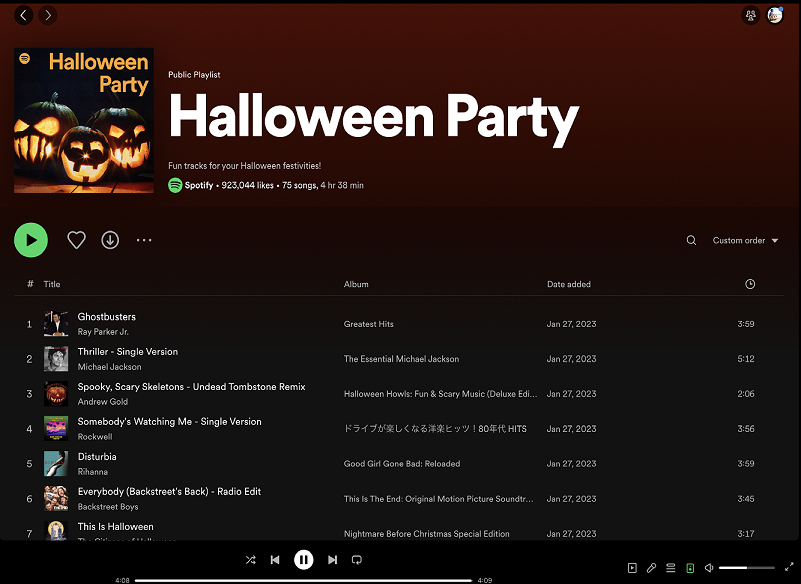Open the lyrics view
The height and width of the screenshot is (584, 801).
point(651,567)
